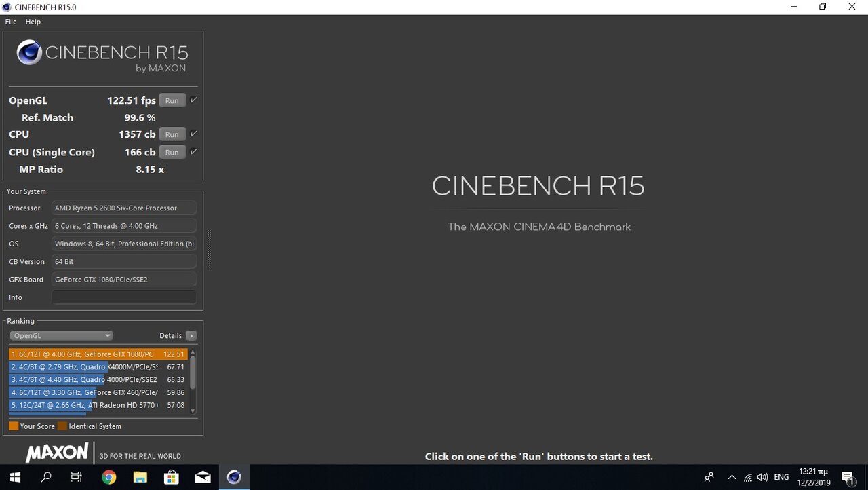The height and width of the screenshot is (490, 868).
Task: Open Action Center notifications icon
Action: tap(848, 477)
